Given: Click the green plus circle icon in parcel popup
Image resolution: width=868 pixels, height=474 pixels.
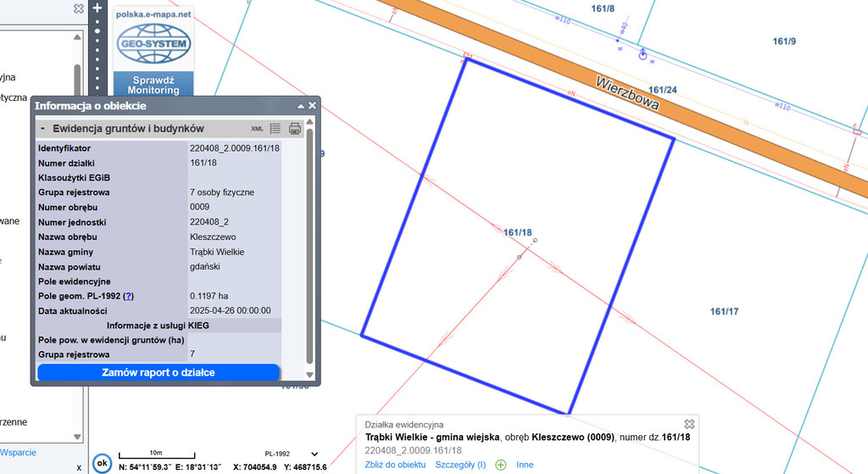Looking at the screenshot, I should click(501, 465).
